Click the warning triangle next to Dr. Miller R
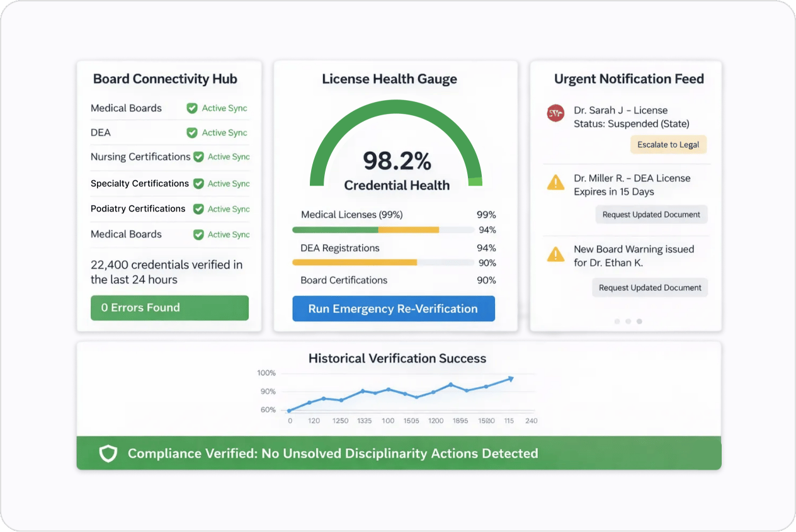Image resolution: width=796 pixels, height=532 pixels. tap(555, 182)
